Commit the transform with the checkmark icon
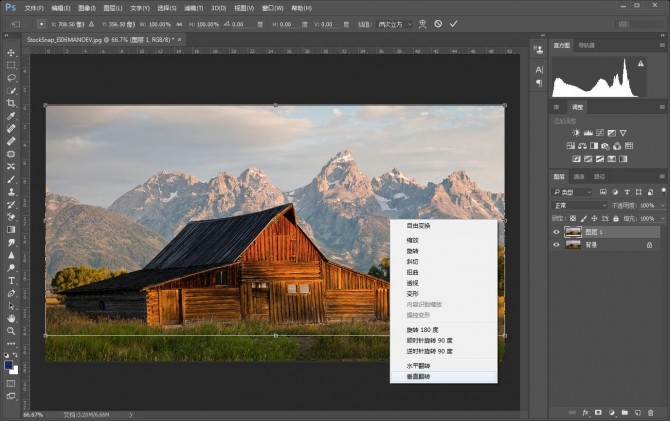The width and height of the screenshot is (670, 421). [453, 22]
